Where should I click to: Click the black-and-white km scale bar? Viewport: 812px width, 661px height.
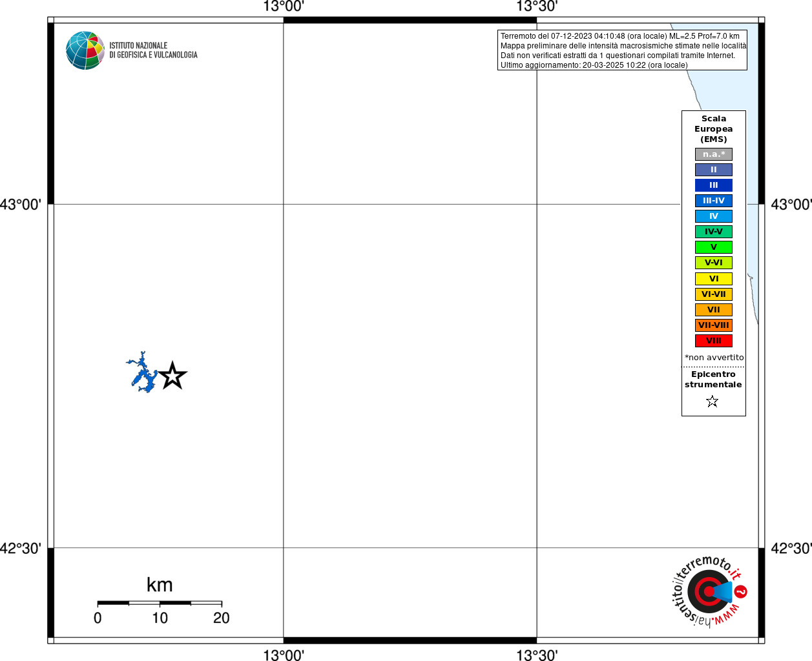click(x=160, y=603)
